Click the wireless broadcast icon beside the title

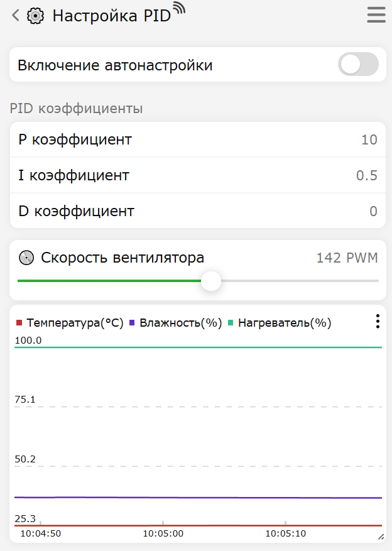point(180,8)
